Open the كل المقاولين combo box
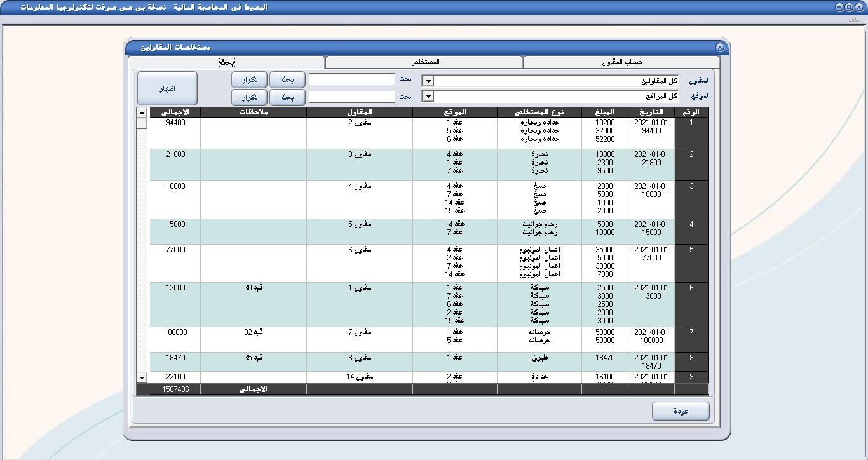Viewport: 868px width, 460px height. 557,81
